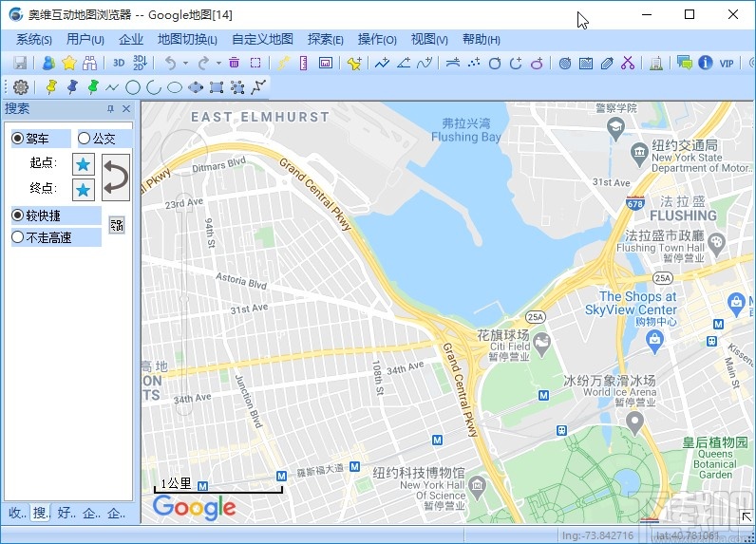Image resolution: width=756 pixels, height=544 pixels.
Task: Select the ellipse shape tool
Action: coord(175,87)
